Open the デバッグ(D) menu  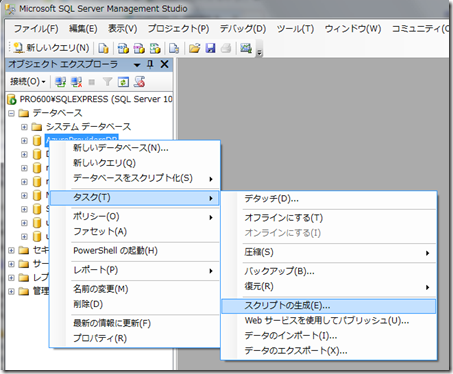pyautogui.click(x=243, y=29)
